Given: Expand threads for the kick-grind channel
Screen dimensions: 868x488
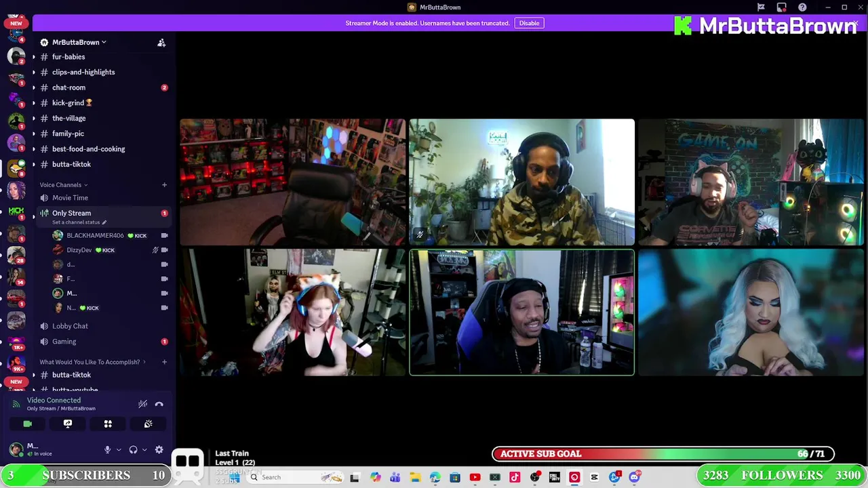Looking at the screenshot, I should pos(34,103).
